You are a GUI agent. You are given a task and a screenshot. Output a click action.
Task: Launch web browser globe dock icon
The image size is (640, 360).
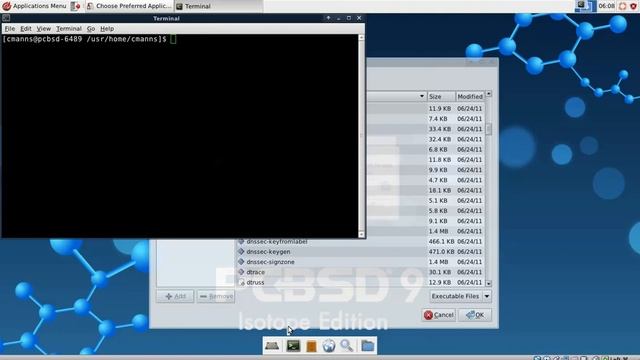(x=329, y=346)
